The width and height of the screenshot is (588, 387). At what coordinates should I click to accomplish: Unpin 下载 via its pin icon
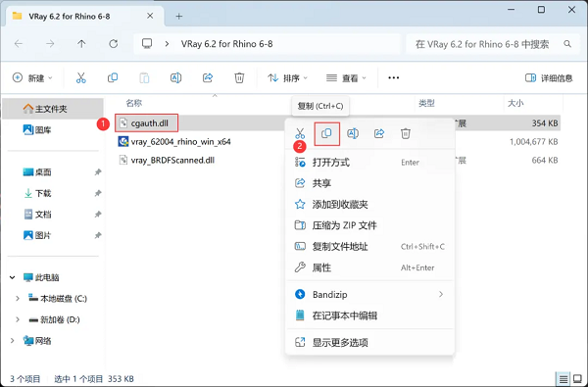point(98,193)
